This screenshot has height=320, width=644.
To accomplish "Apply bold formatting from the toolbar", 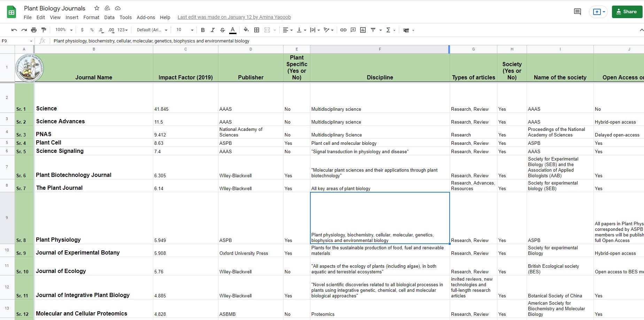I will coord(203,30).
